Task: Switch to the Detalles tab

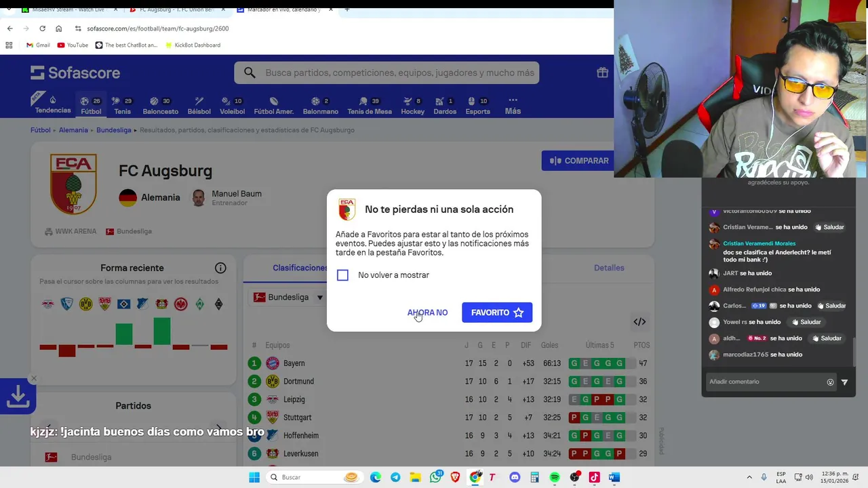Action: click(609, 268)
